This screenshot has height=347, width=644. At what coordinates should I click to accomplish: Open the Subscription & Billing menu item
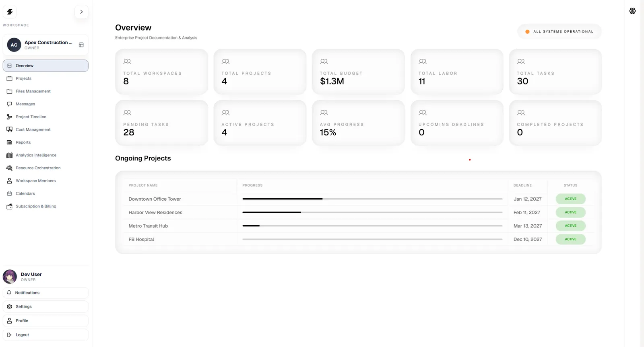pos(45,206)
